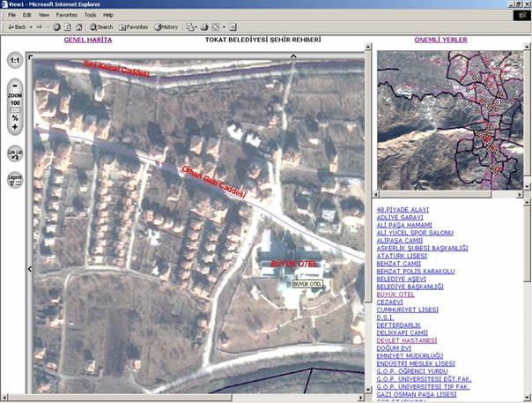This screenshot has height=403, width=532.
Task: Set the zoom percentage input field
Action: tap(15, 110)
